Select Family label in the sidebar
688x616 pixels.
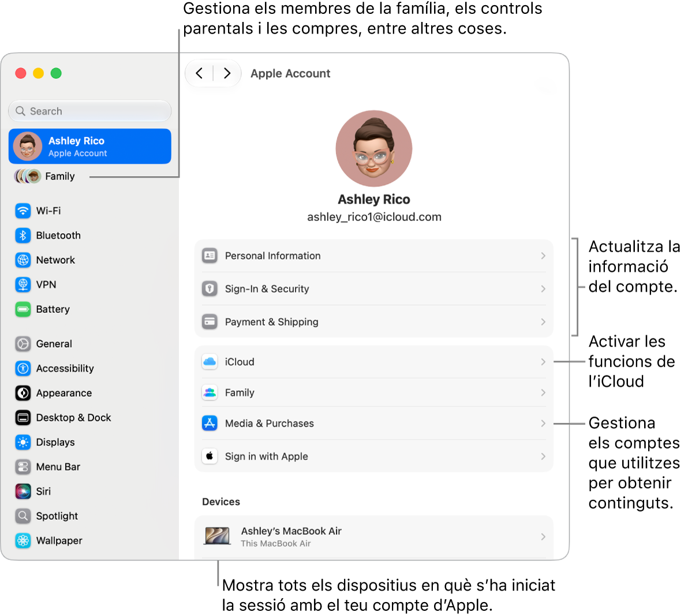[60, 177]
